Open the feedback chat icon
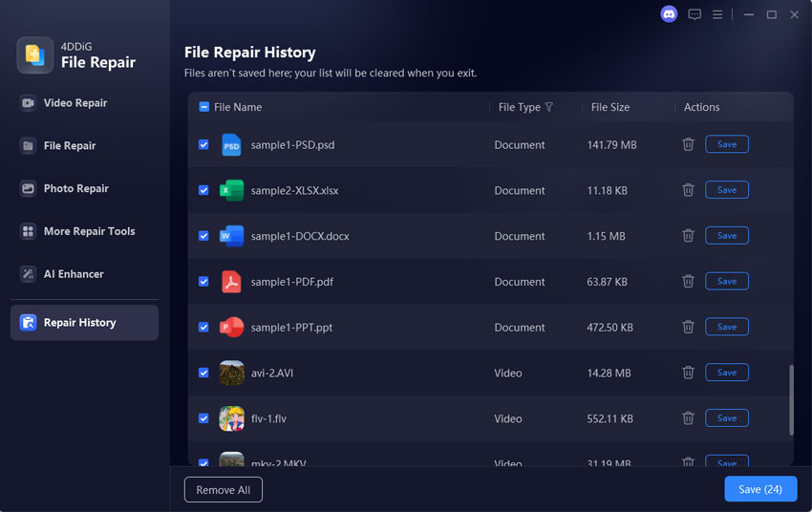This screenshot has width=812, height=512. [x=694, y=14]
